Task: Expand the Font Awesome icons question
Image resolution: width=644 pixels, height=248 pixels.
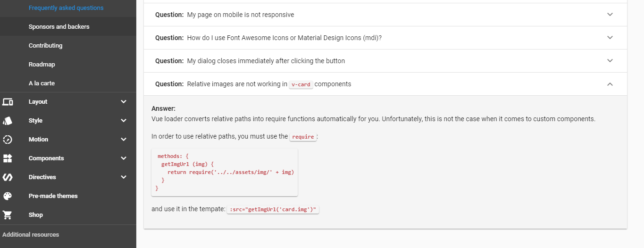Action: pyautogui.click(x=610, y=38)
